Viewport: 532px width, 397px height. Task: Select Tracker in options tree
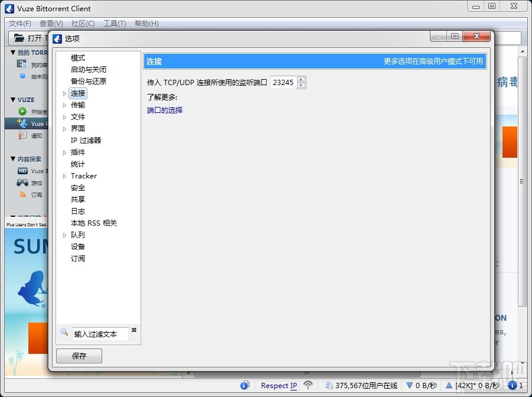[x=84, y=175]
